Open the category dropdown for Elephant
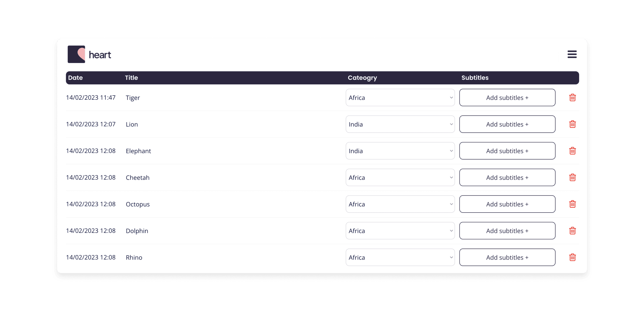Screen dimensions: 644x312 click(x=400, y=151)
